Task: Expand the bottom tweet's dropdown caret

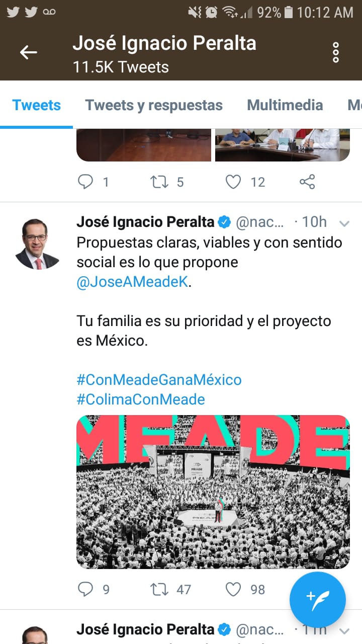Action: pos(344,630)
